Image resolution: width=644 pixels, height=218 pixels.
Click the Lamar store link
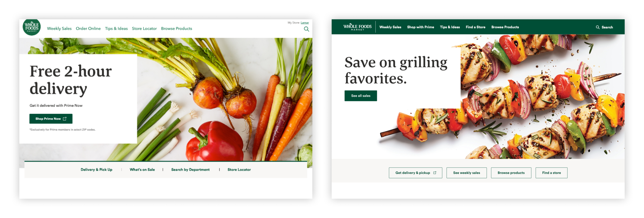coord(305,23)
